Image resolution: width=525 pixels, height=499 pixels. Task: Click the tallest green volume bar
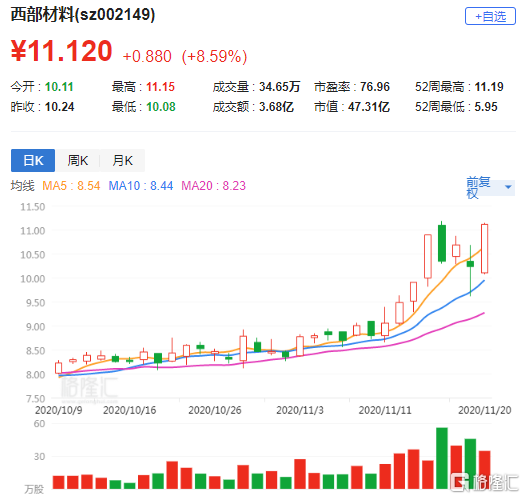(x=442, y=458)
